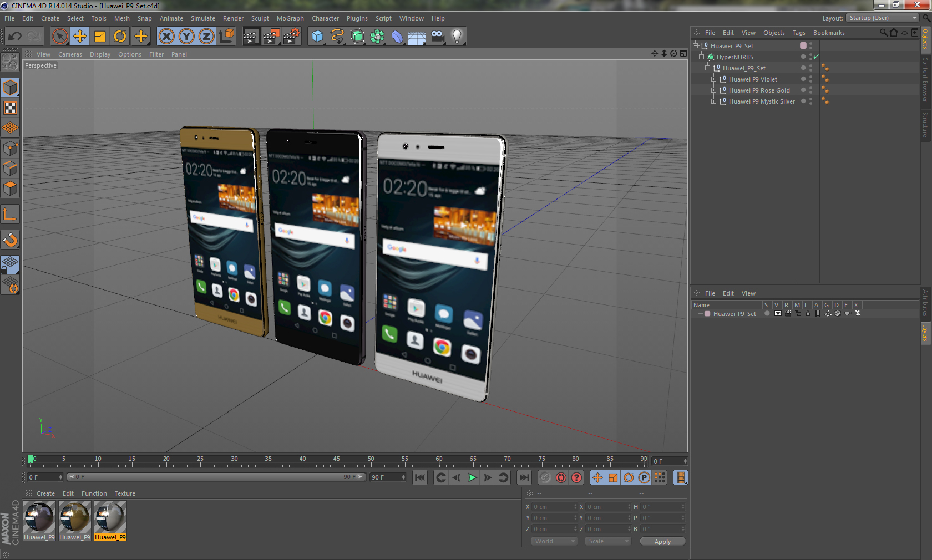Activate the Scale tool
Viewport: 932px width, 560px height.
(100, 37)
